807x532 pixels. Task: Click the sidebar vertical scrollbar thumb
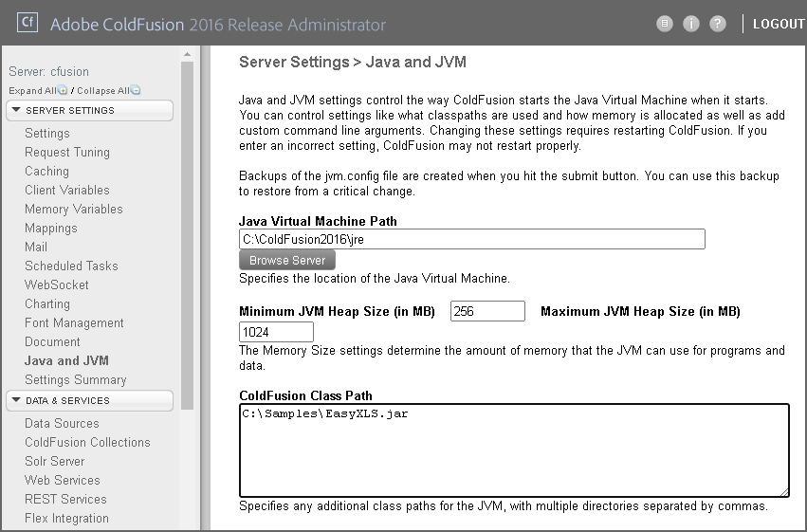click(188, 235)
